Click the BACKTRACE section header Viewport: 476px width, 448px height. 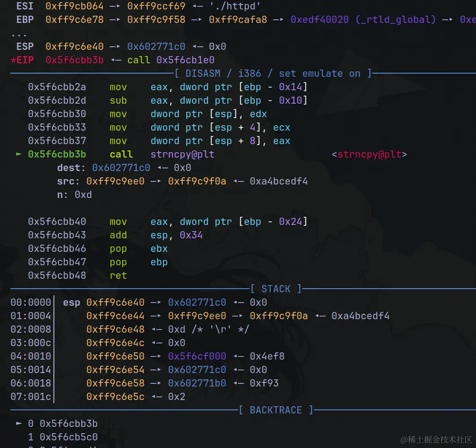[x=276, y=410]
